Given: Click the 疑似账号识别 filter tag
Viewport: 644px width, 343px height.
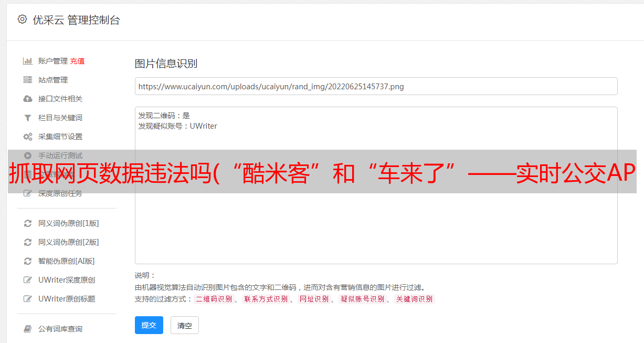Looking at the screenshot, I should (363, 299).
